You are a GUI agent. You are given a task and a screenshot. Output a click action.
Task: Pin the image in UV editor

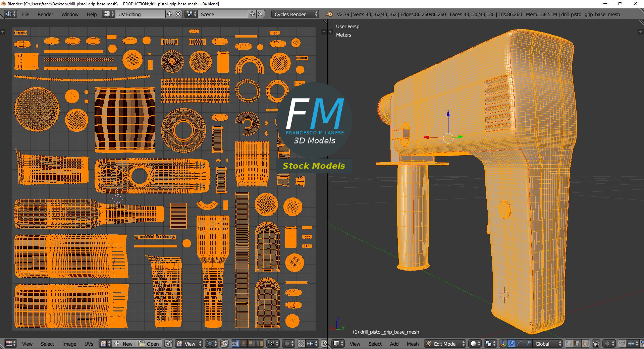tap(168, 344)
